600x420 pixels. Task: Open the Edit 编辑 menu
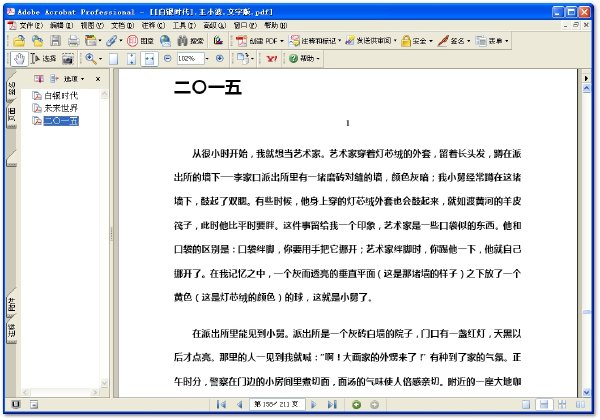point(62,26)
